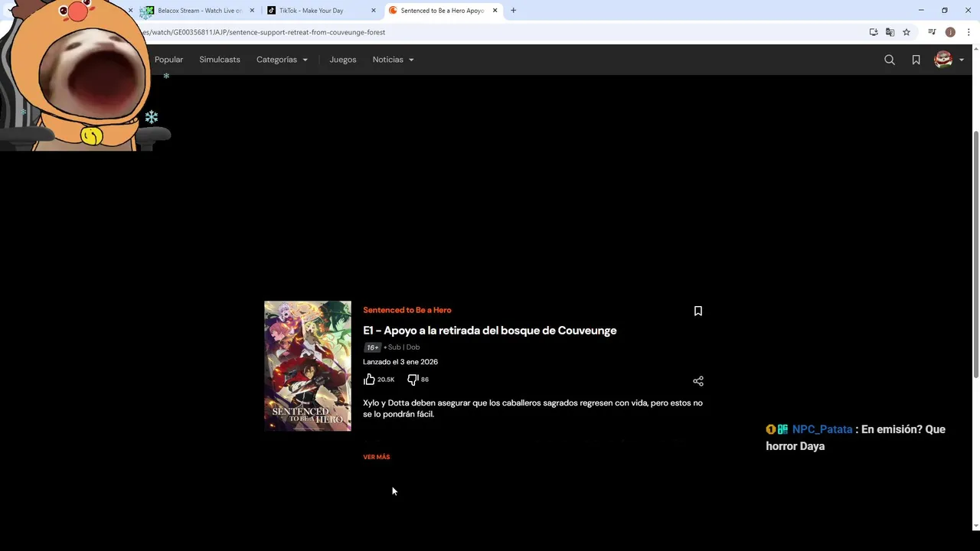
Task: Close the Sentenced to Be a Hero tab
Action: (x=495, y=11)
